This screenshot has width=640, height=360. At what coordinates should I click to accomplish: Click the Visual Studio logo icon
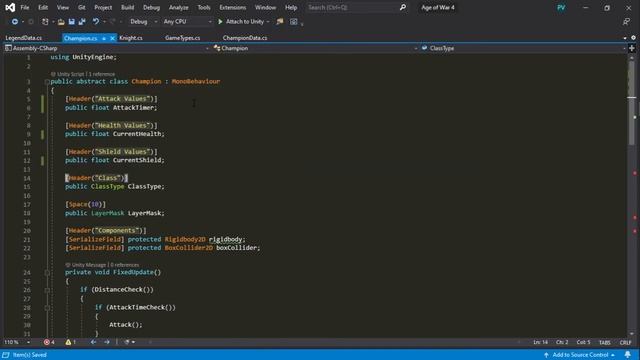pos(10,7)
